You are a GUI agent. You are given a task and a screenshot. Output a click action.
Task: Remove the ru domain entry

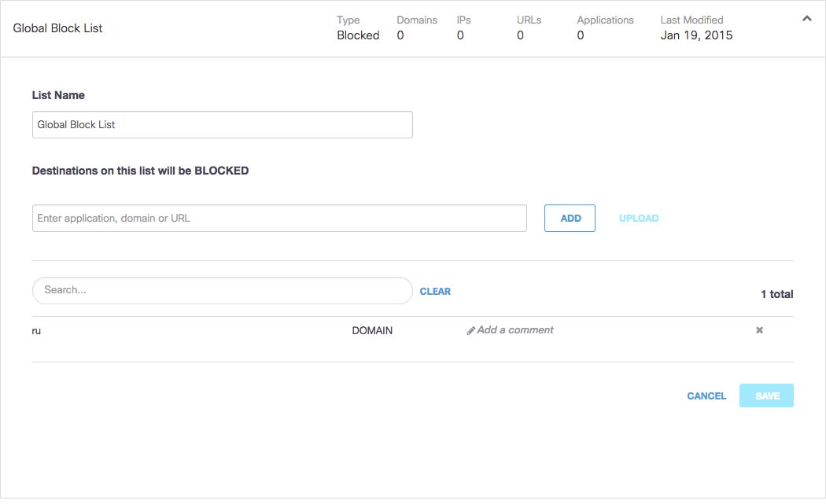(x=759, y=330)
